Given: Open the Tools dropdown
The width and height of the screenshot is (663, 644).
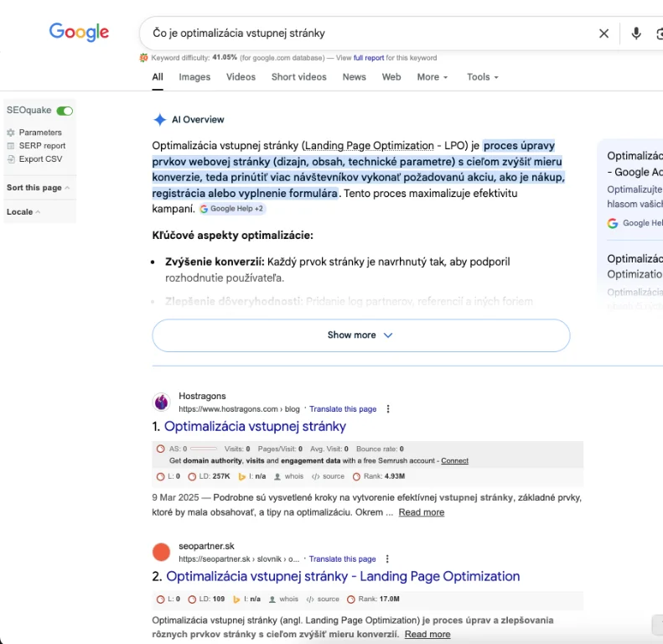Looking at the screenshot, I should point(482,77).
